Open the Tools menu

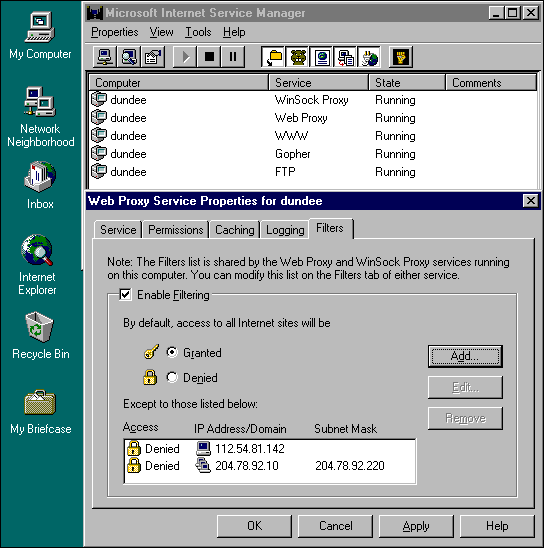[198, 32]
